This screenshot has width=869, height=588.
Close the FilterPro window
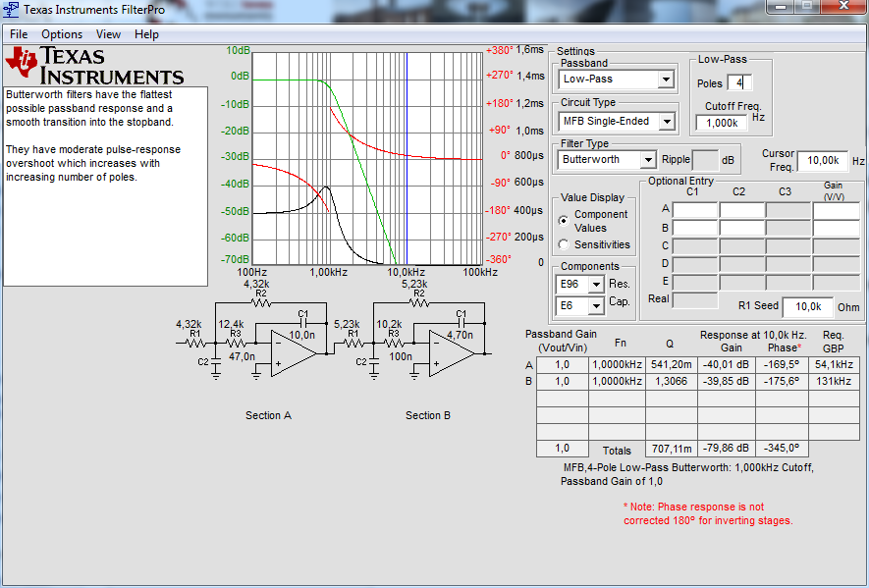click(x=844, y=6)
